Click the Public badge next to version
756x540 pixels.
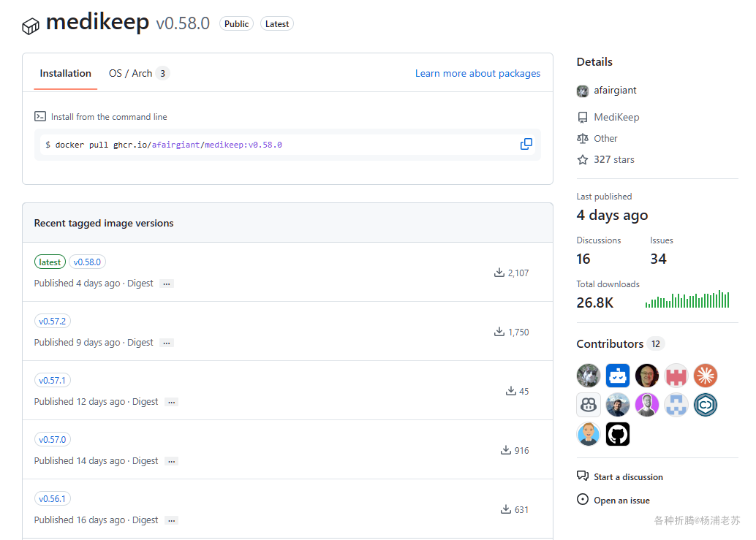point(236,24)
